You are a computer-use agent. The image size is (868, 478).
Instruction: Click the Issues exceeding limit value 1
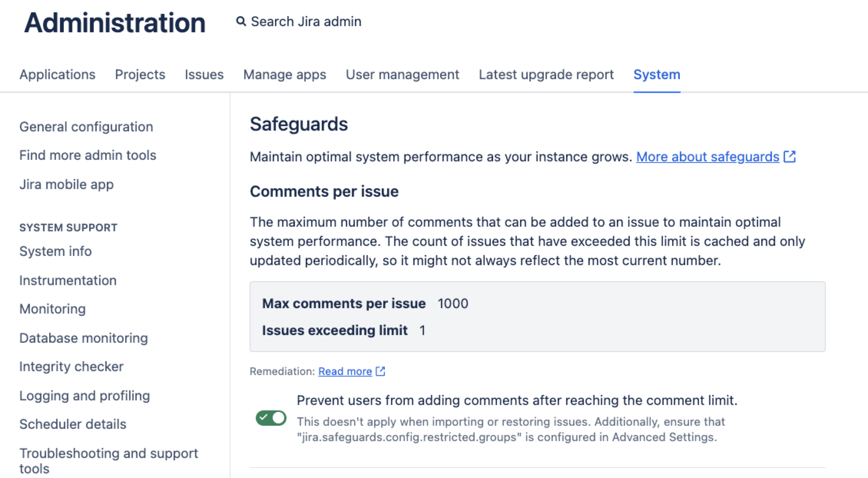[422, 330]
